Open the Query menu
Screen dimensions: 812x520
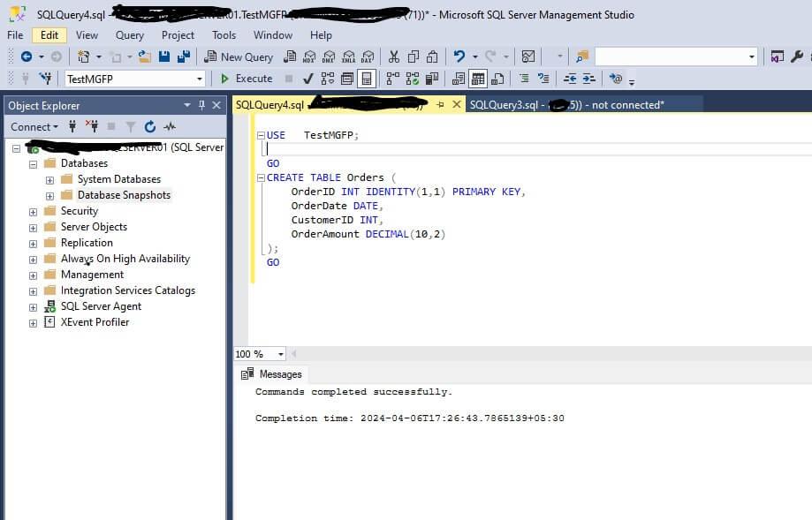click(x=130, y=35)
